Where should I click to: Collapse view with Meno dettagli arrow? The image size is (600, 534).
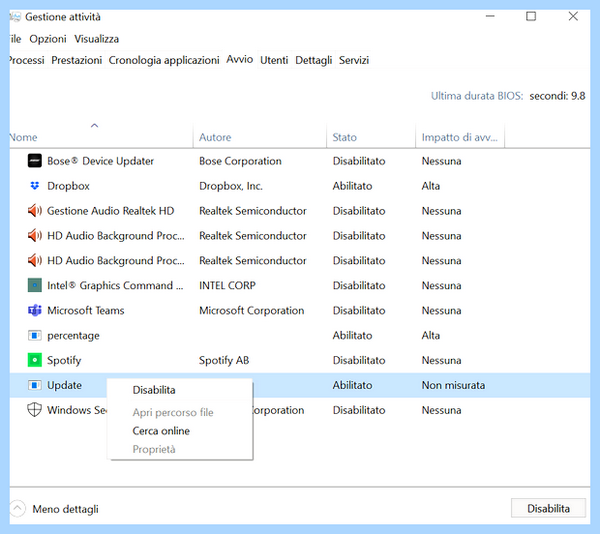17,509
